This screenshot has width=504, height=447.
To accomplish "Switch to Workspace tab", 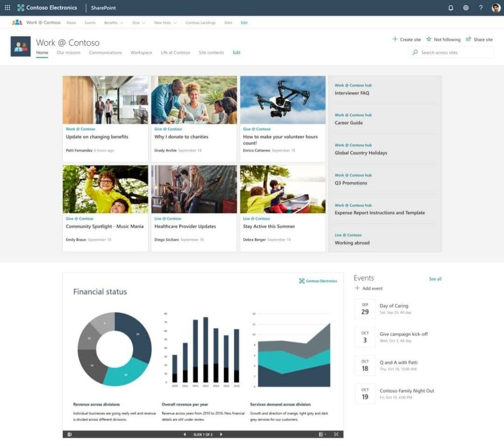I will point(141,52).
